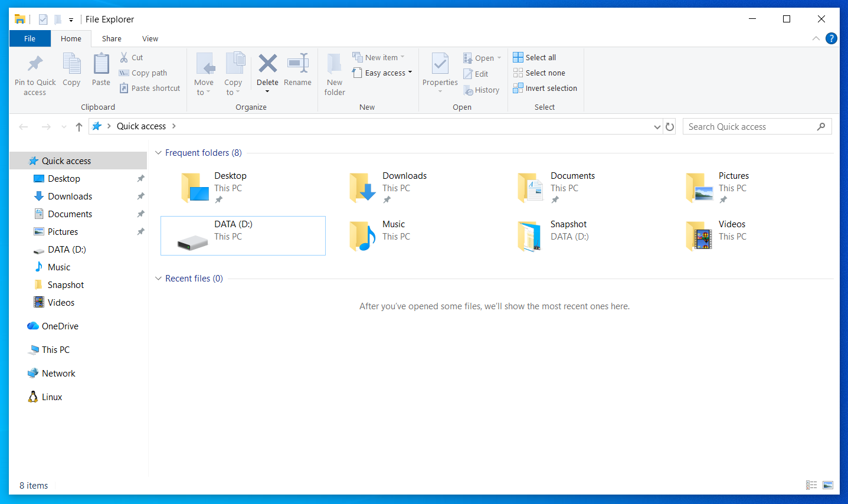Screen dimensions: 848x504
Task: Select the Snapshot folder tile
Action: [579, 235]
